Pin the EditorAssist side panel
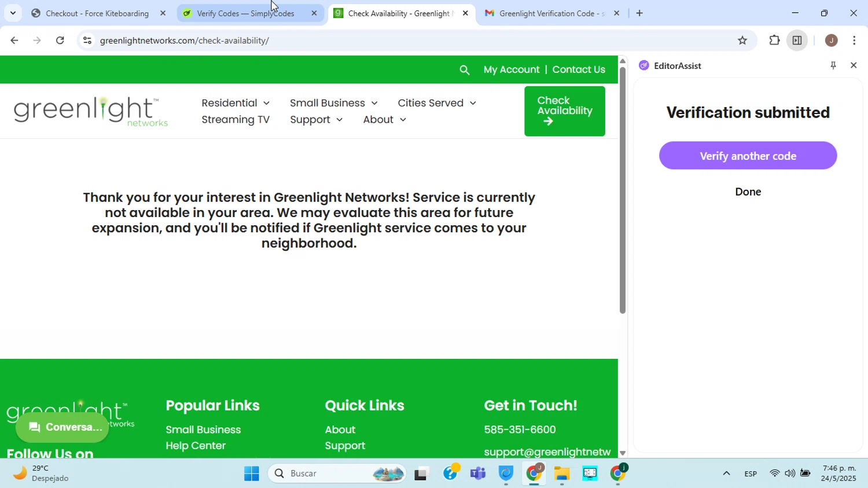868x488 pixels. click(x=833, y=65)
